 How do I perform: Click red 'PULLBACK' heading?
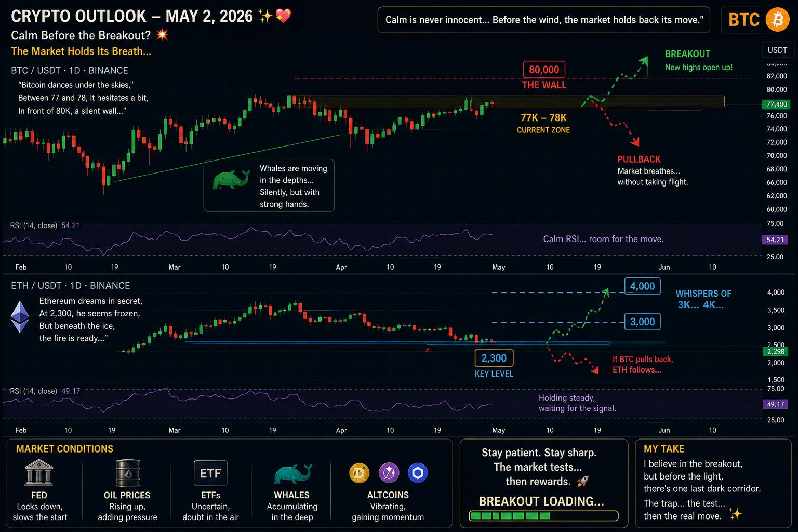click(x=639, y=159)
